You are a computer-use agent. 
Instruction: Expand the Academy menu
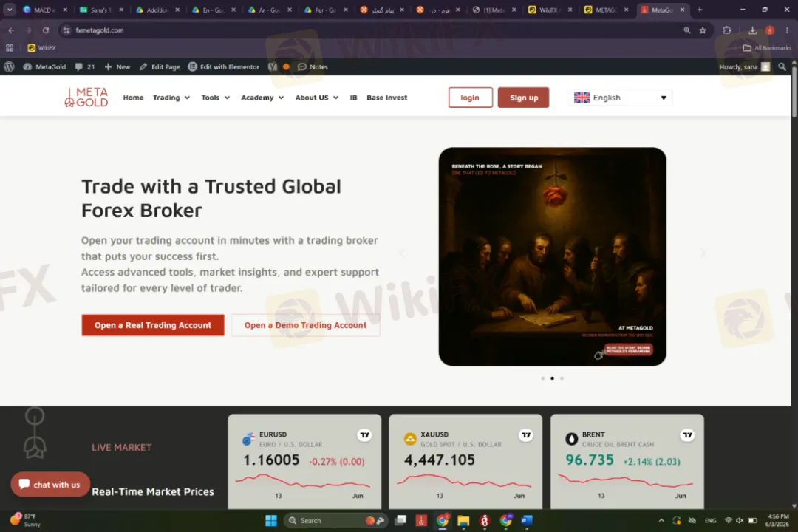[x=262, y=98]
